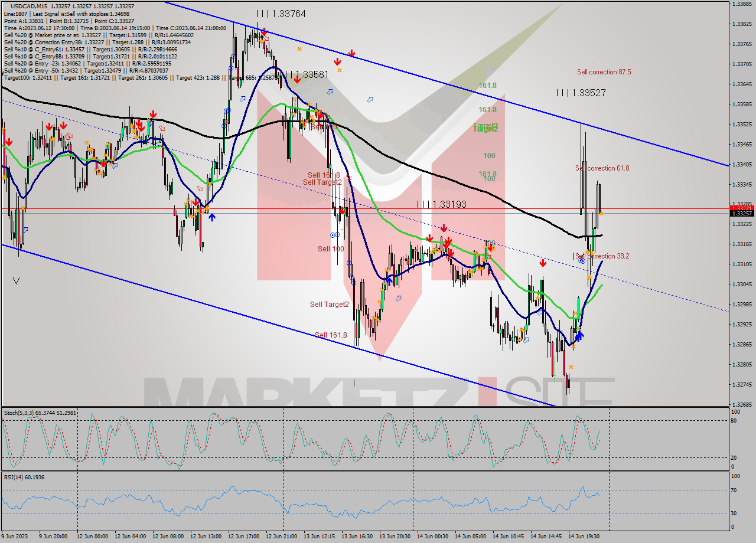Click the green 'Target2' label

485,127
